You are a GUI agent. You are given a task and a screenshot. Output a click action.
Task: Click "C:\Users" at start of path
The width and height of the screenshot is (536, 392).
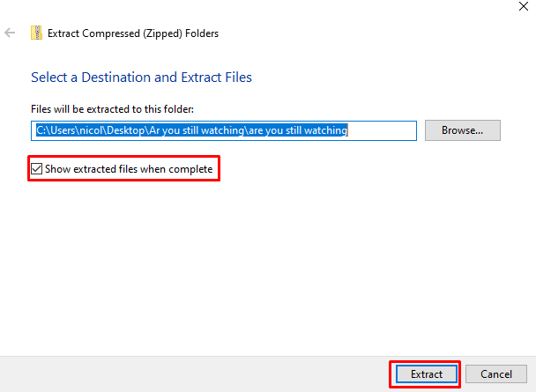(55, 130)
